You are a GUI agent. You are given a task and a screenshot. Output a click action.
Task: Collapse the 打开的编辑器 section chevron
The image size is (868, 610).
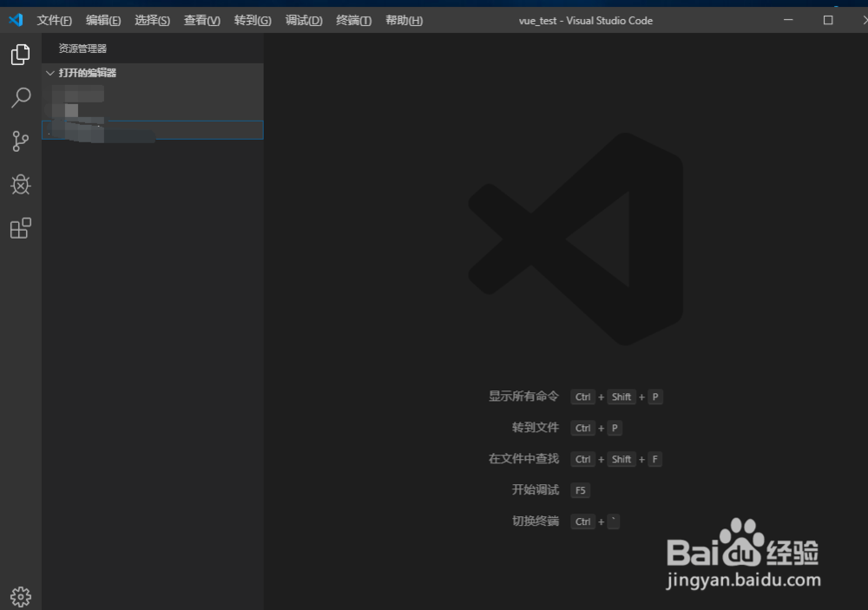coord(49,73)
